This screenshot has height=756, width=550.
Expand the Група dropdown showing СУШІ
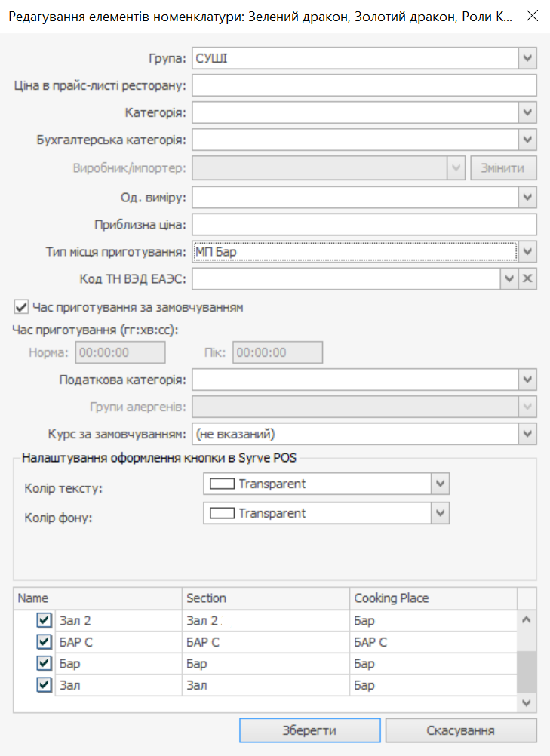(527, 58)
